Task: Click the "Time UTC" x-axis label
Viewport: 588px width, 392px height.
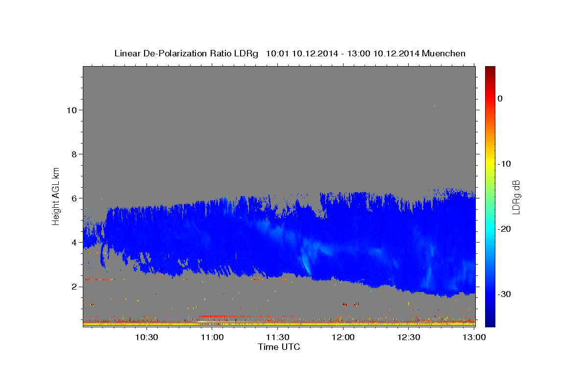Action: [x=279, y=347]
